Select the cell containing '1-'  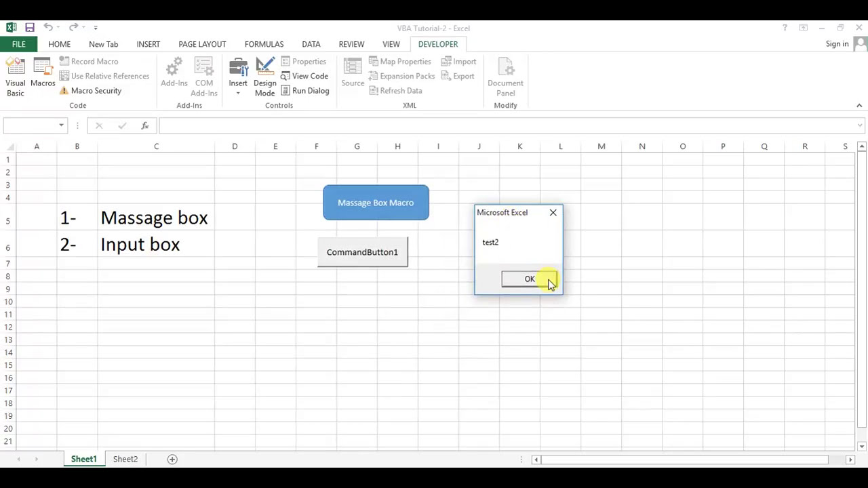(x=77, y=218)
